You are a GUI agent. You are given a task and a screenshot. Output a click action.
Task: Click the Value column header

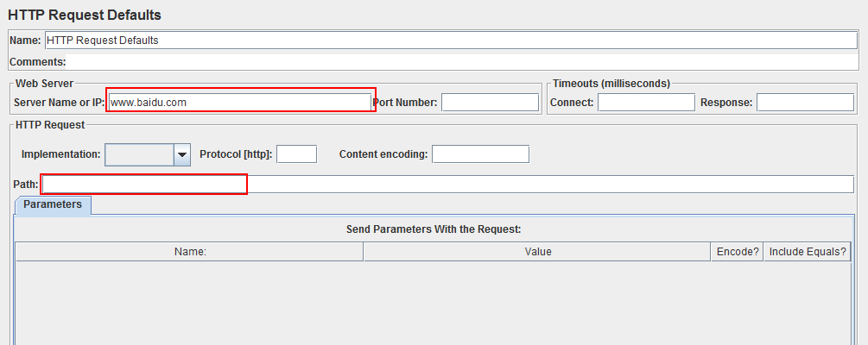pos(537,252)
